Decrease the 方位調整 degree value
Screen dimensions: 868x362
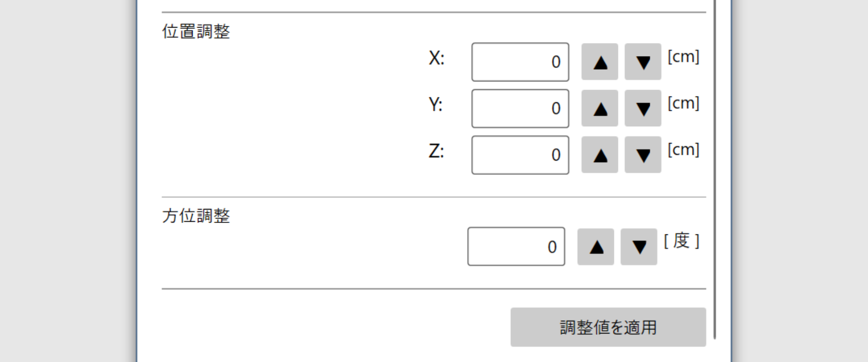(x=639, y=247)
